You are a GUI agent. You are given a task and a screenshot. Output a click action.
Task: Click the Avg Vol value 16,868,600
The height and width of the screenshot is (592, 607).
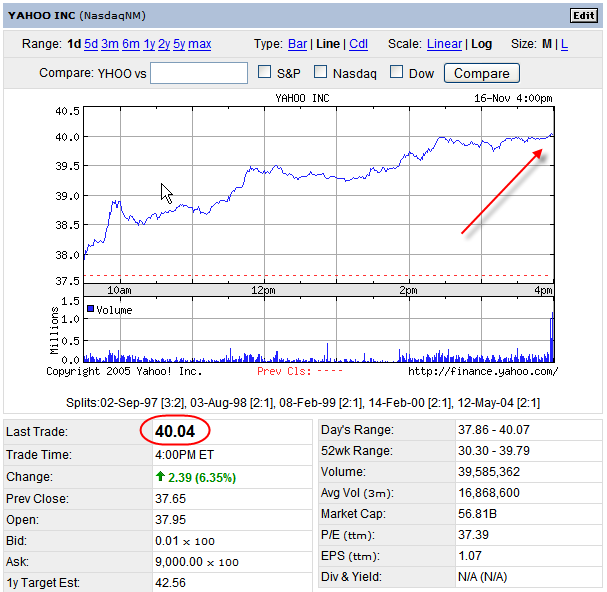[489, 492]
